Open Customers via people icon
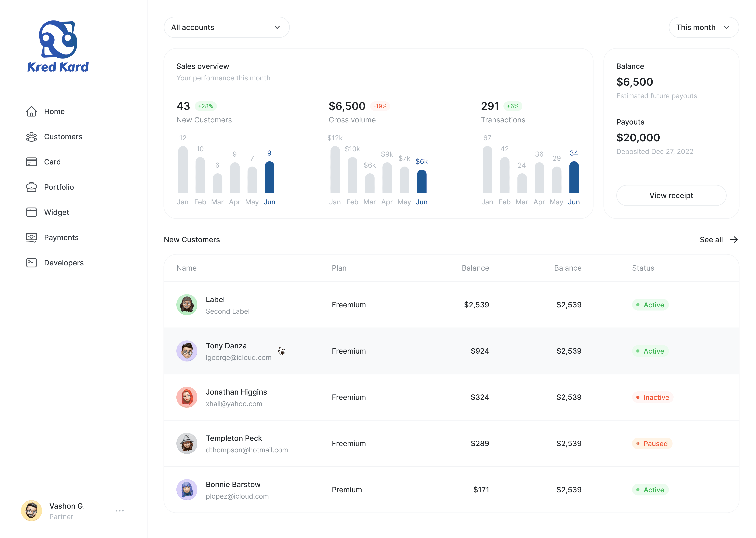756x538 pixels. click(x=31, y=137)
